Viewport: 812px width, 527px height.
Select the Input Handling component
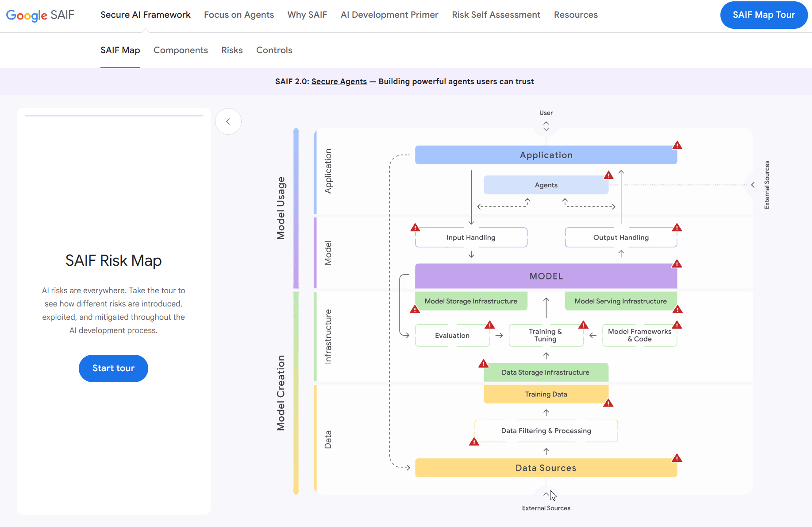pyautogui.click(x=471, y=237)
